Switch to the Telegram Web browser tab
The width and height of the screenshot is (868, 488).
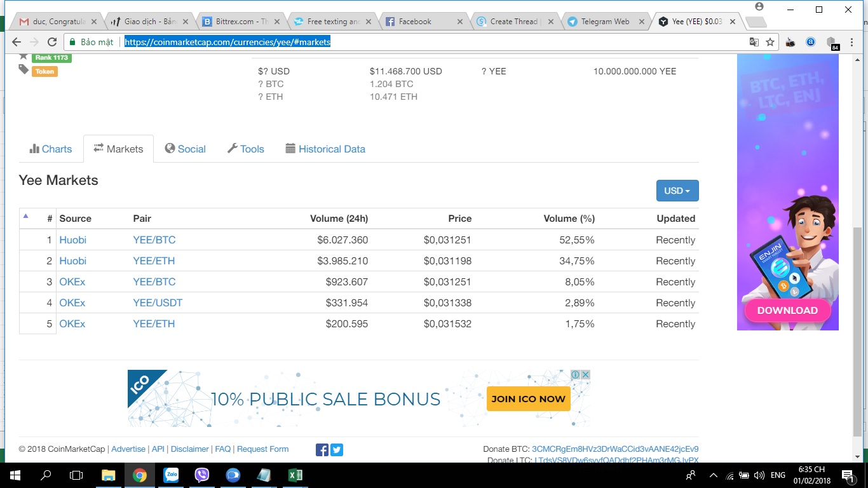tap(604, 22)
